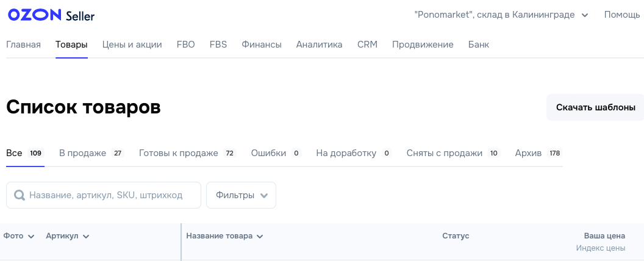Screen dimensions: 644x261
Task: Click the Ваша цена column header
Action: [x=604, y=236]
